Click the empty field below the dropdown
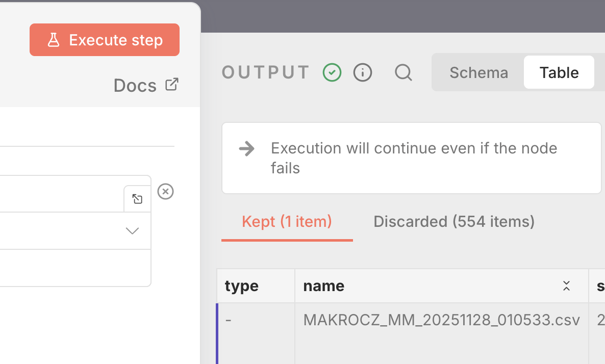The height and width of the screenshot is (364, 605). [x=71, y=268]
